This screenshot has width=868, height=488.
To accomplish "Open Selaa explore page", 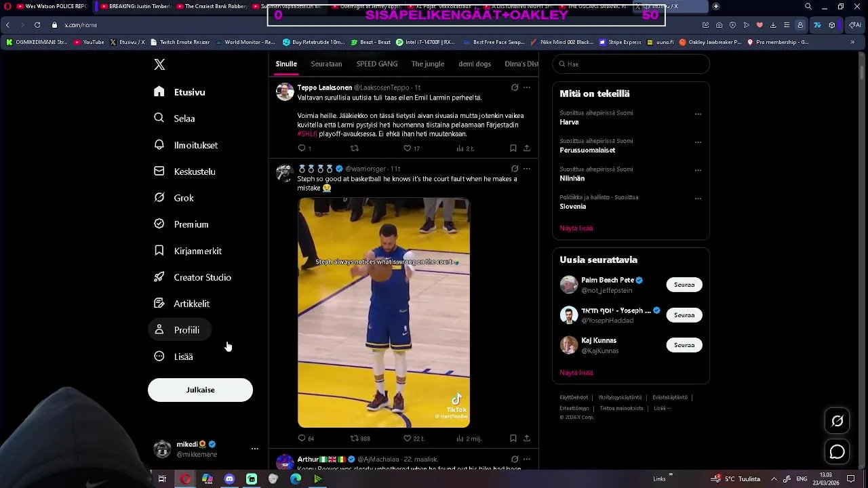I will click(175, 119).
